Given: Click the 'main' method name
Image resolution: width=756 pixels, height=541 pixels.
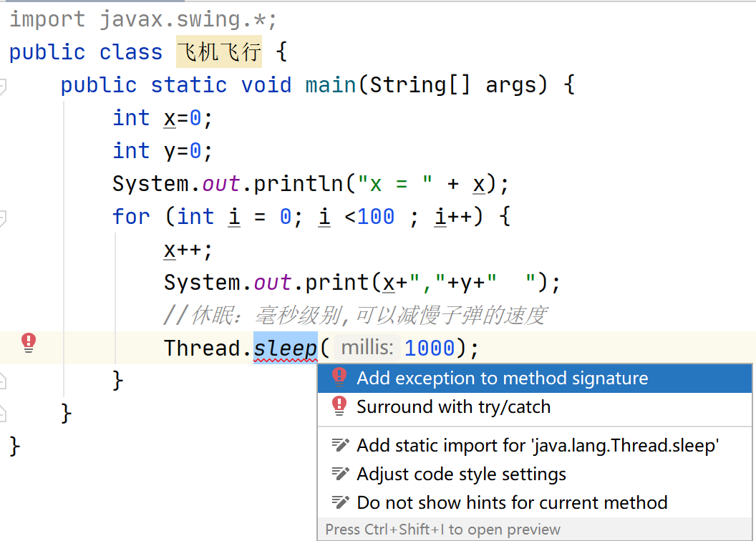Looking at the screenshot, I should pyautogui.click(x=331, y=85).
